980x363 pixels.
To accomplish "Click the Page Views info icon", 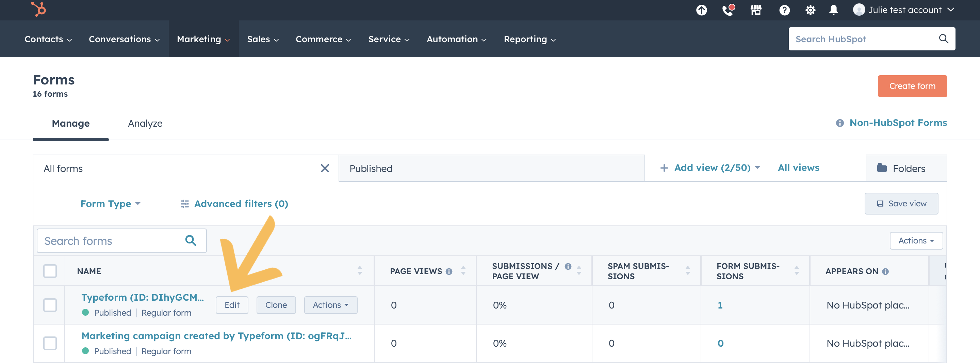I will (449, 271).
